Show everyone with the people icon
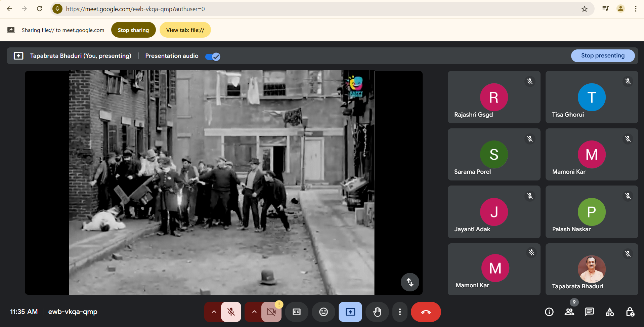This screenshot has height=327, width=644. point(569,312)
